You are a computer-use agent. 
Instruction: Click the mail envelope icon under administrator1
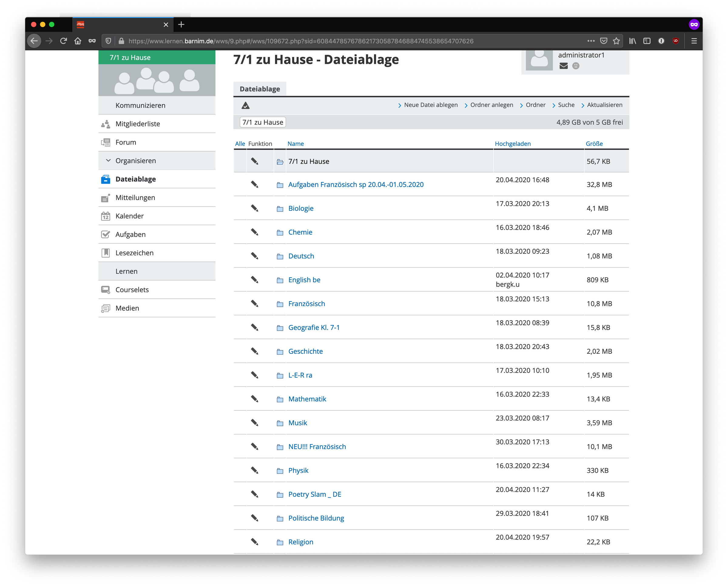point(563,66)
